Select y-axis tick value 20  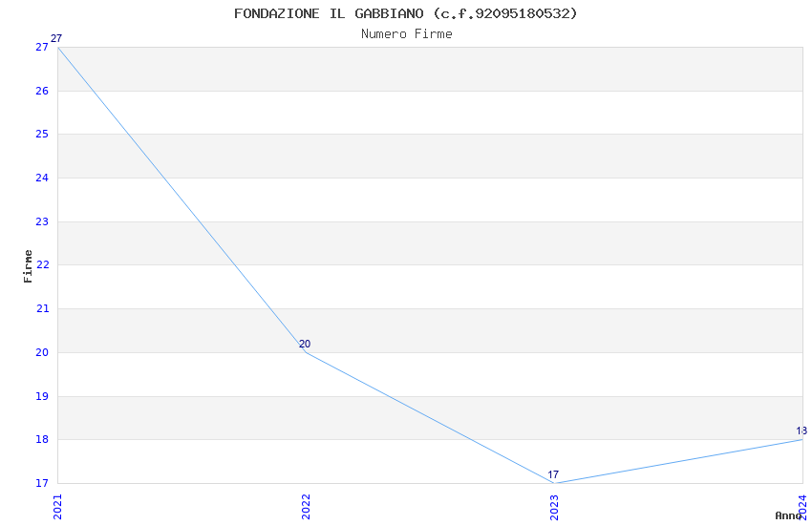pyautogui.click(x=42, y=352)
